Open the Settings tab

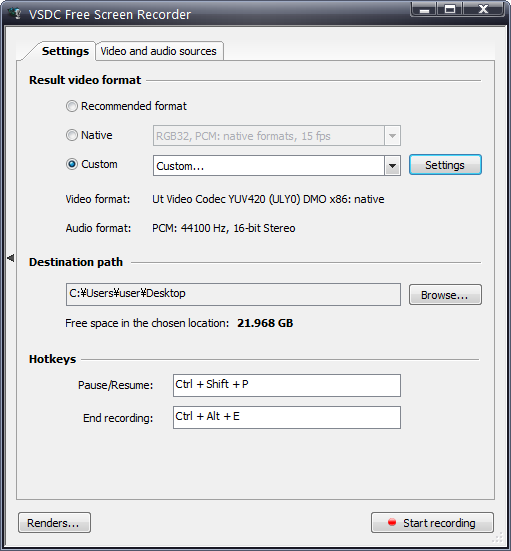[x=65, y=51]
